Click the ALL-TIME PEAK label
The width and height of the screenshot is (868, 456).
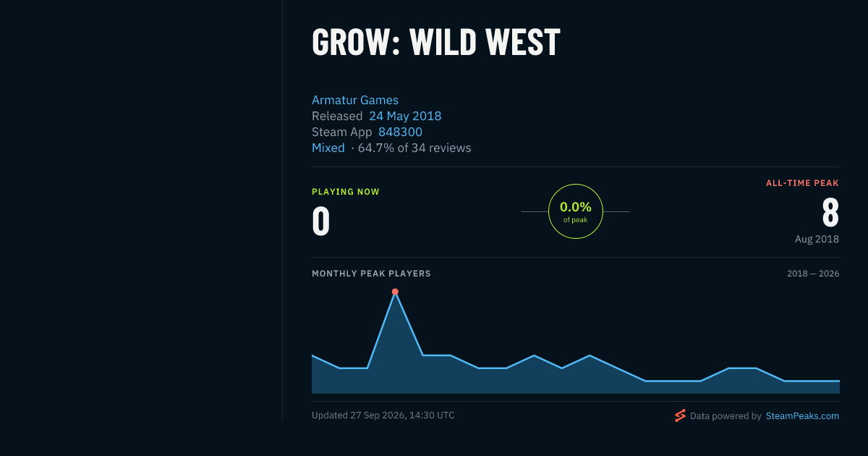(802, 183)
